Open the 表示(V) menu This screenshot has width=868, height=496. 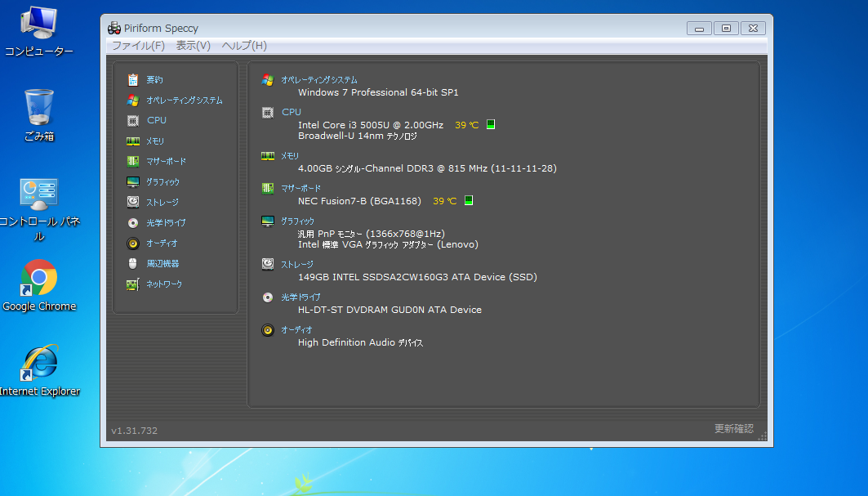pyautogui.click(x=194, y=46)
